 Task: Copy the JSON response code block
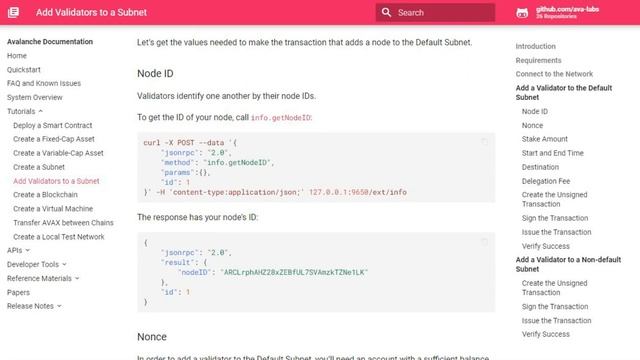484,242
